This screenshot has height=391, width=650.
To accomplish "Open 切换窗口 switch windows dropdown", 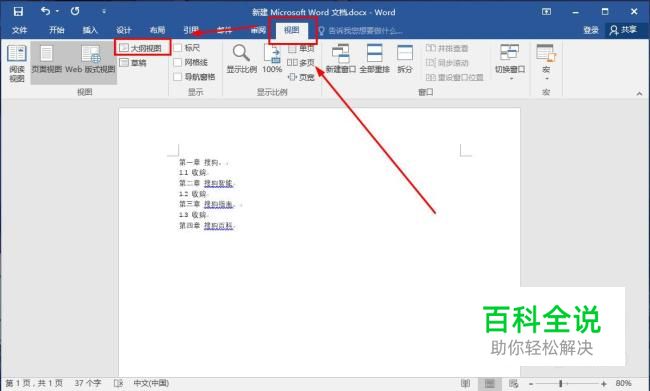I will (510, 62).
